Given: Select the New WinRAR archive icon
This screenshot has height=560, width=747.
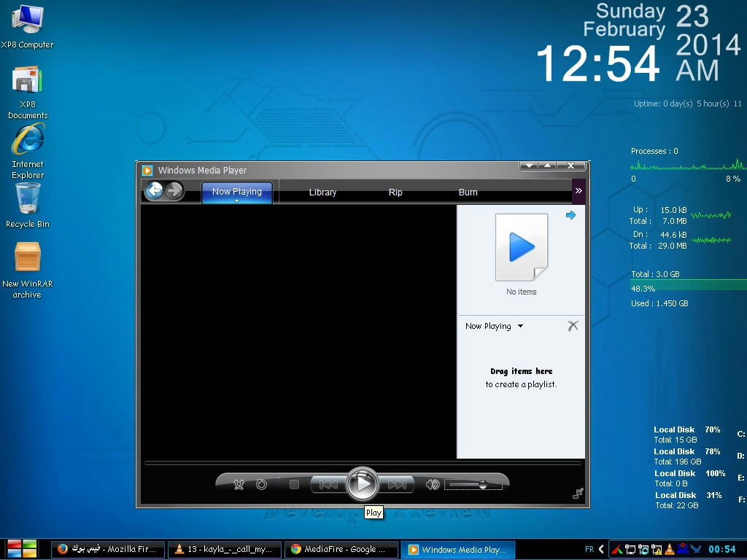Looking at the screenshot, I should click(x=27, y=270).
